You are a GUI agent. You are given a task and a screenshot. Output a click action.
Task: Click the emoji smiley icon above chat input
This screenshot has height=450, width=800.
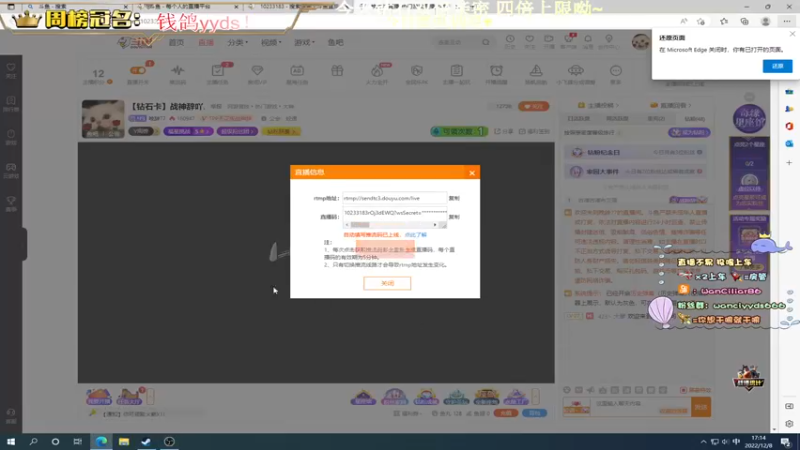[567, 390]
